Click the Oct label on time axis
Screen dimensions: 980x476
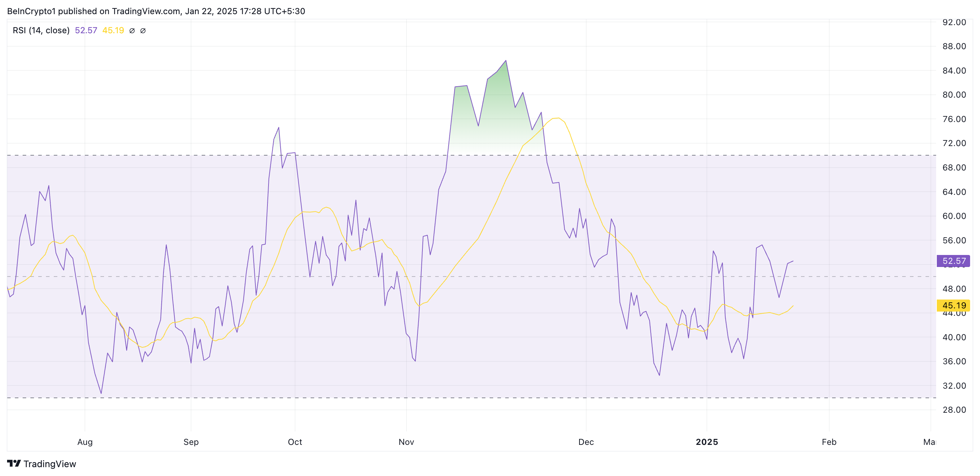pyautogui.click(x=295, y=442)
